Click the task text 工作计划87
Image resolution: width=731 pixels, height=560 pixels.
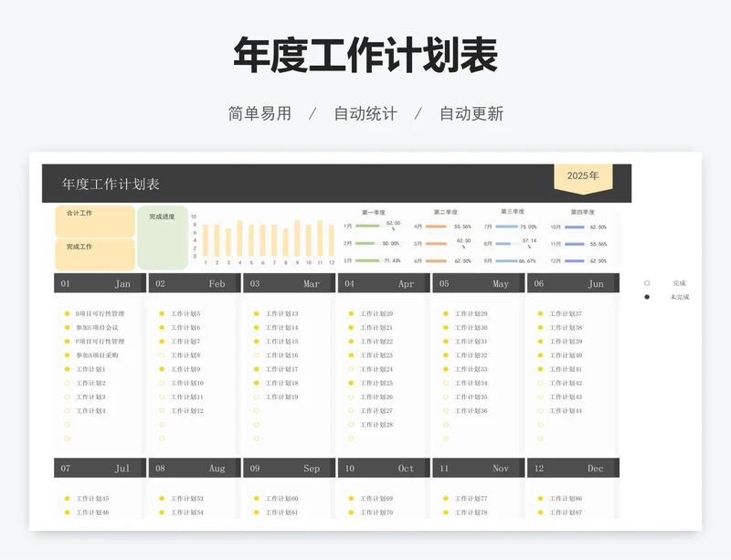point(566,512)
